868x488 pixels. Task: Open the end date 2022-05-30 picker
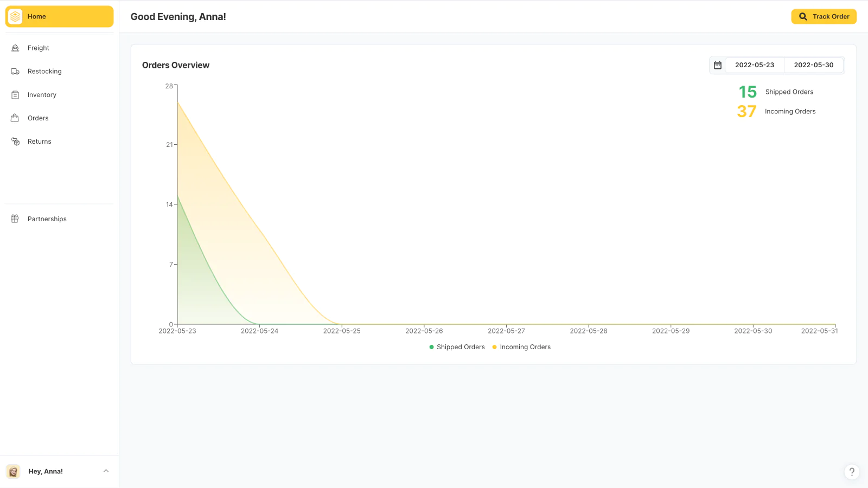[x=813, y=65]
